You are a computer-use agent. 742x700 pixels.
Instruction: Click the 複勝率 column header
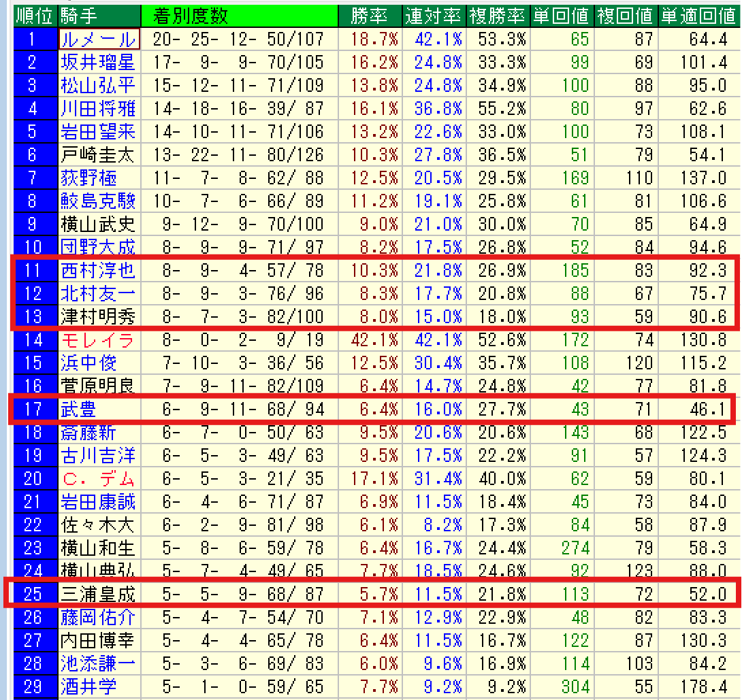pyautogui.click(x=497, y=16)
